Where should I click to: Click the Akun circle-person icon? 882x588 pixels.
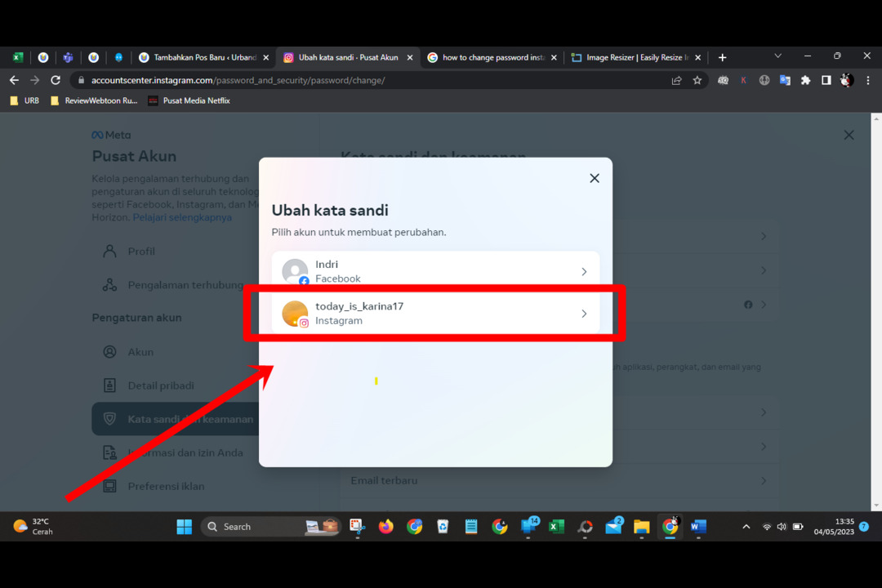click(x=109, y=352)
